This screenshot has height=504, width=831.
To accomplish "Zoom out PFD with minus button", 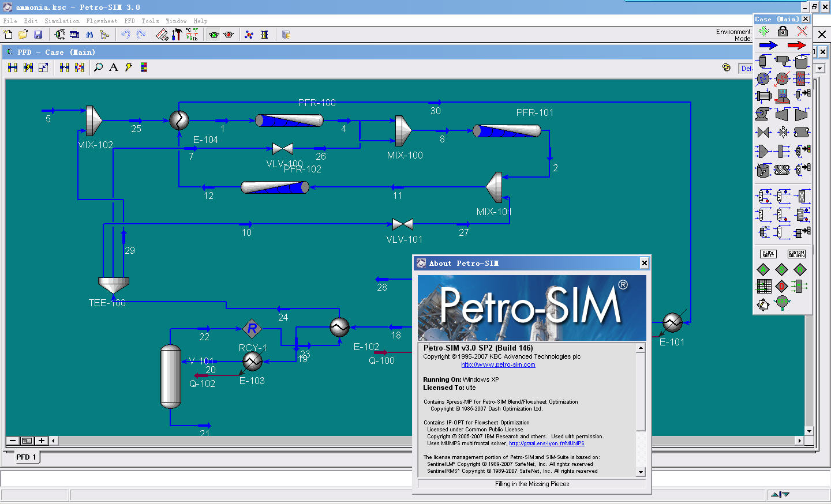I will tap(13, 441).
